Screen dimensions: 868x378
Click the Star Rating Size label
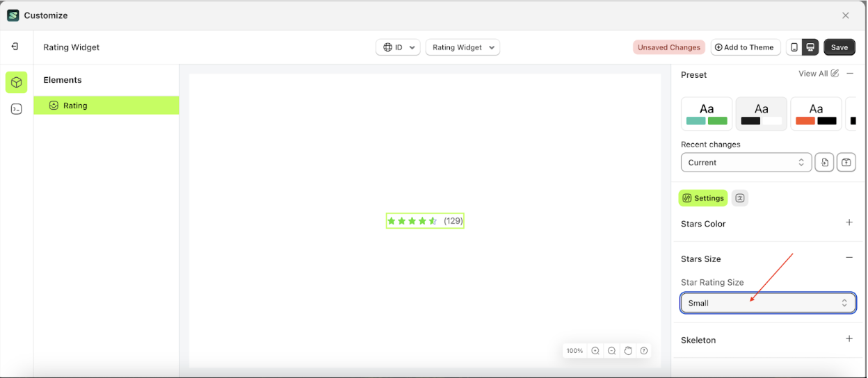(x=712, y=282)
